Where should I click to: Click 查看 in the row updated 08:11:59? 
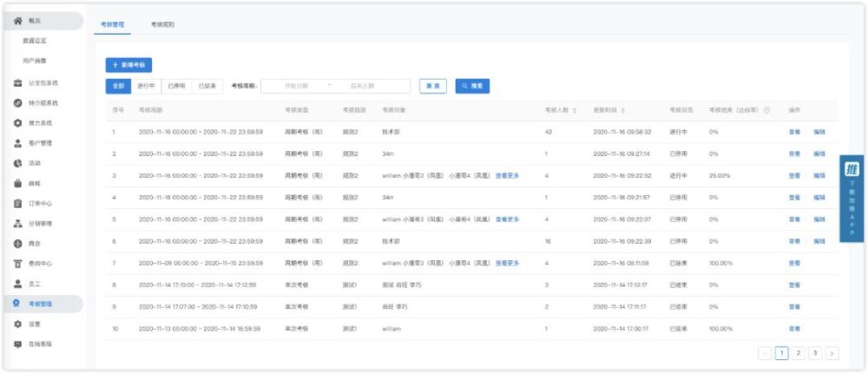(x=794, y=264)
